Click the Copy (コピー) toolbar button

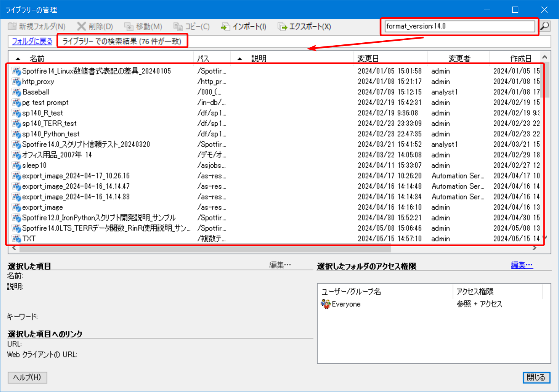(x=191, y=26)
